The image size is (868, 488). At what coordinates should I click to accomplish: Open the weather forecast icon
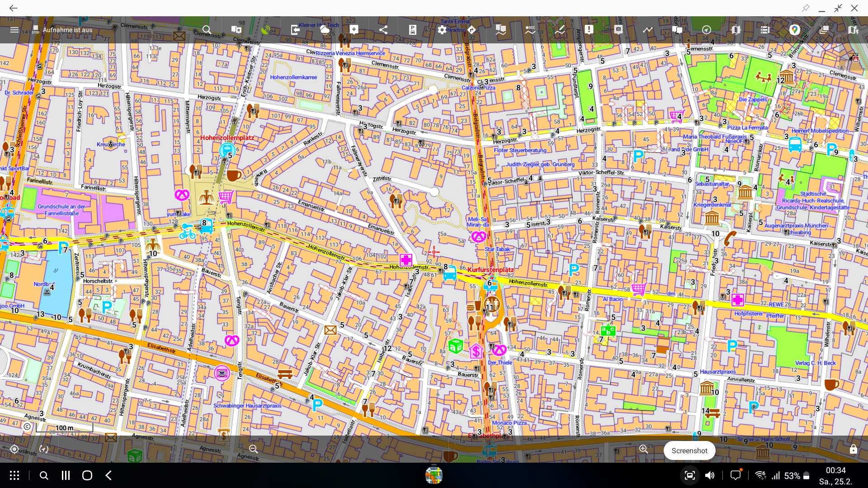[324, 30]
